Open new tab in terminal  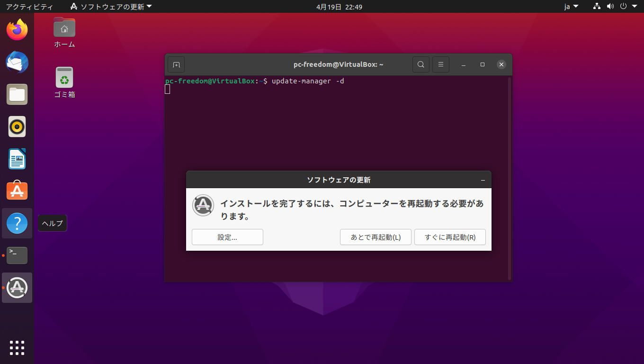pos(176,64)
